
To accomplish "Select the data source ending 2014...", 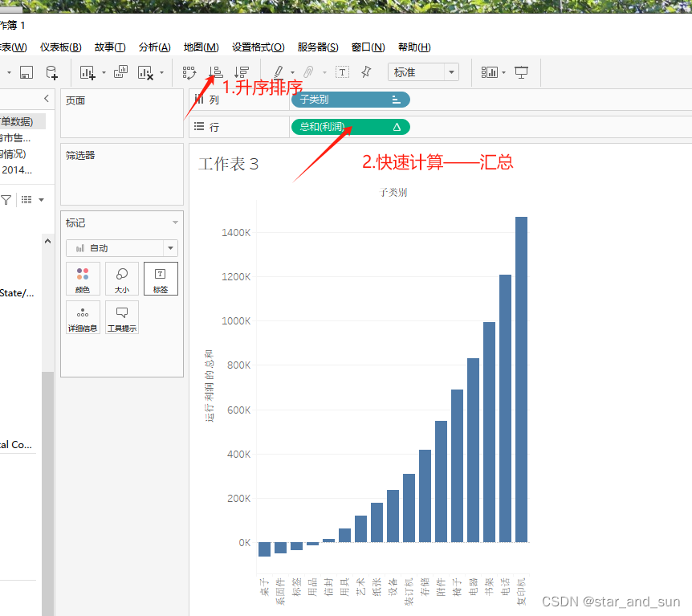I will click(x=17, y=170).
